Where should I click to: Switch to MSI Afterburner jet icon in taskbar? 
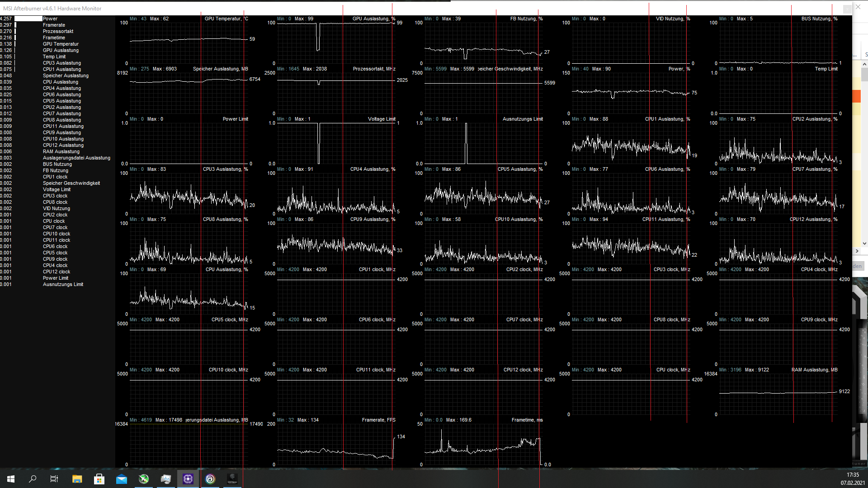pos(144,479)
